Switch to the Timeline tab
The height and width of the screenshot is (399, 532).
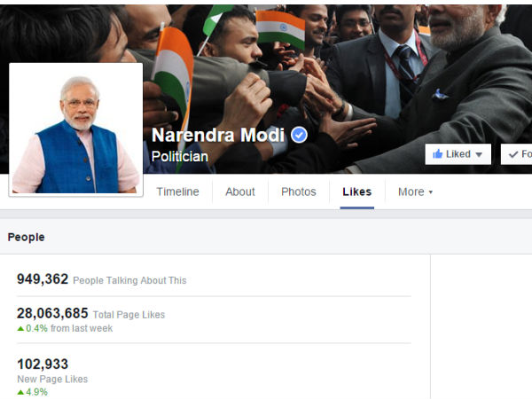coord(178,192)
